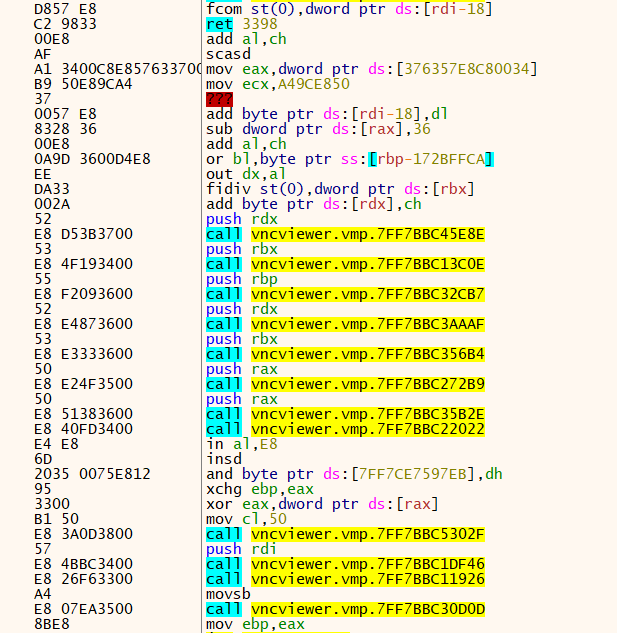617x633 pixels.
Task: Click opcode bytes '3300'
Action: (x=52, y=504)
